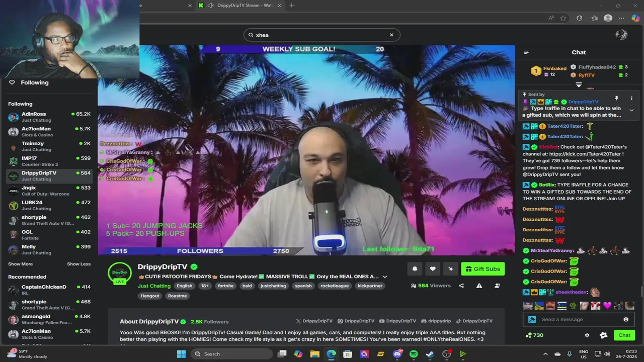644x362 pixels.
Task: Select the kickpartner tag
Action: [370, 286]
